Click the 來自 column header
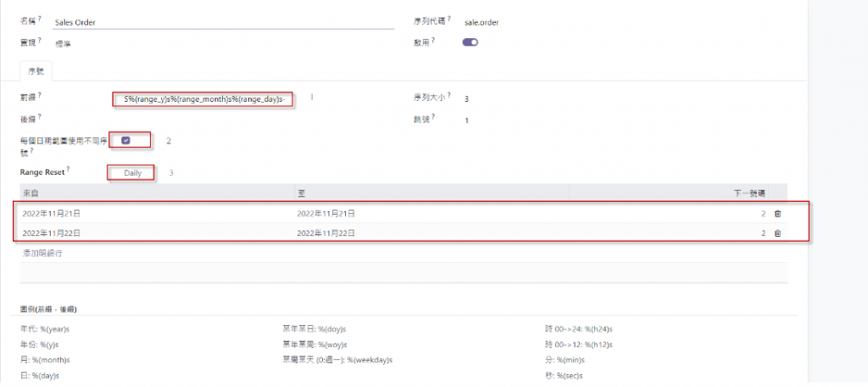Image resolution: width=868 pixels, height=387 pixels. click(x=157, y=193)
